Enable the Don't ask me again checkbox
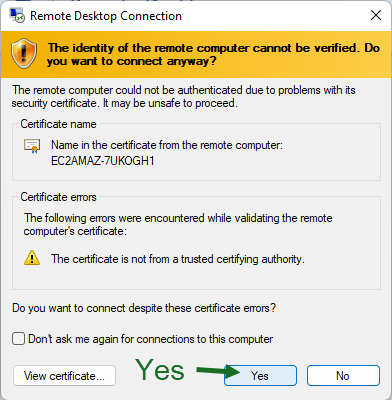Viewport: 392px width, 400px height. click(x=18, y=339)
